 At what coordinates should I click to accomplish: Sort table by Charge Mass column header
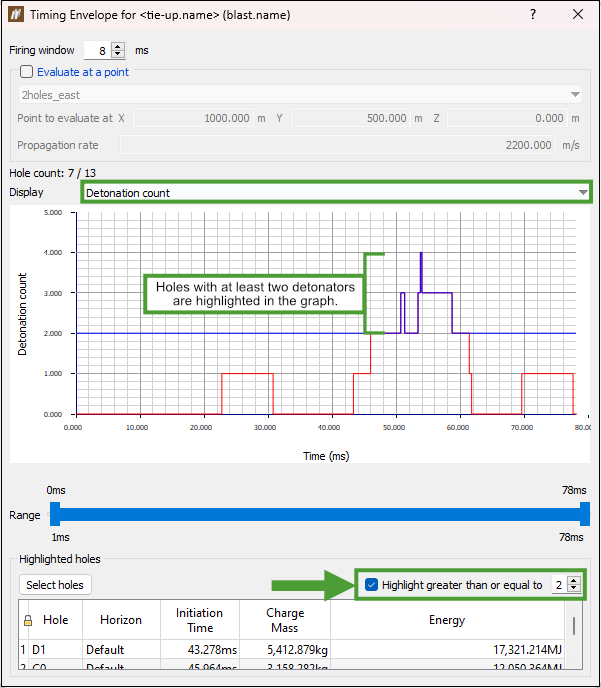tap(285, 620)
